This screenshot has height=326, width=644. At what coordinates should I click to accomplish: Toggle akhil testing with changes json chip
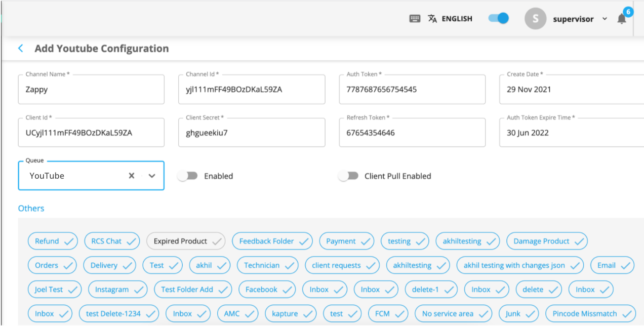[x=520, y=265]
